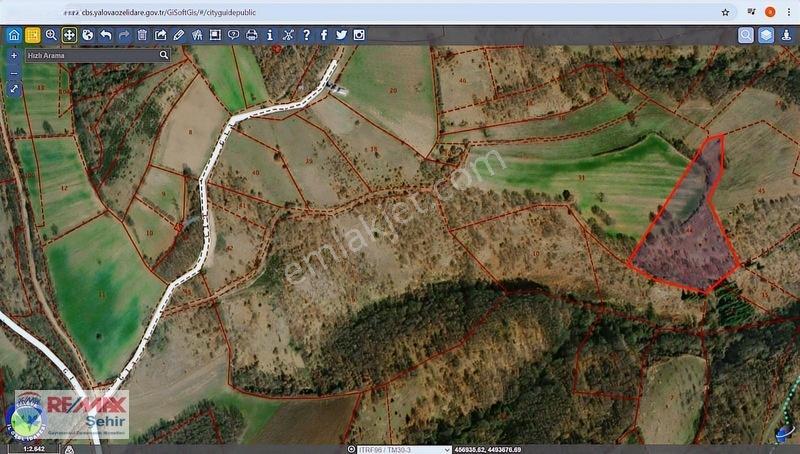Select the yellow grid selection tool

(x=33, y=35)
